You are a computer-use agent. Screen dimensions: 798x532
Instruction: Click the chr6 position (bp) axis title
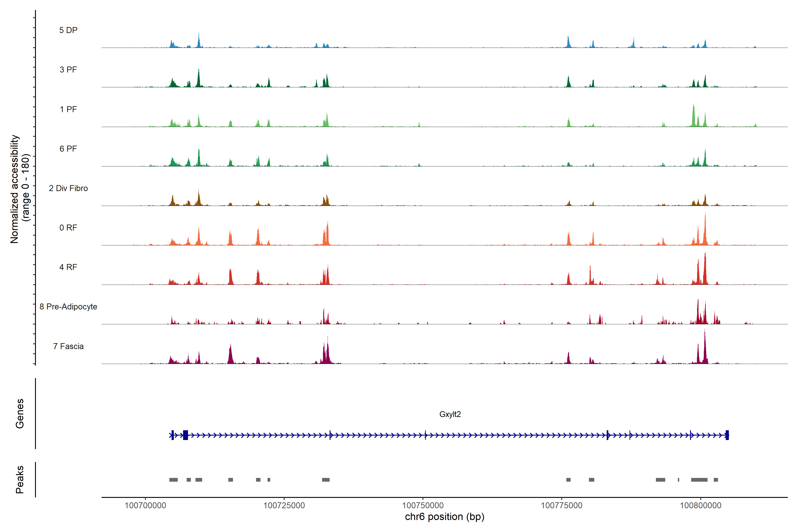444,517
